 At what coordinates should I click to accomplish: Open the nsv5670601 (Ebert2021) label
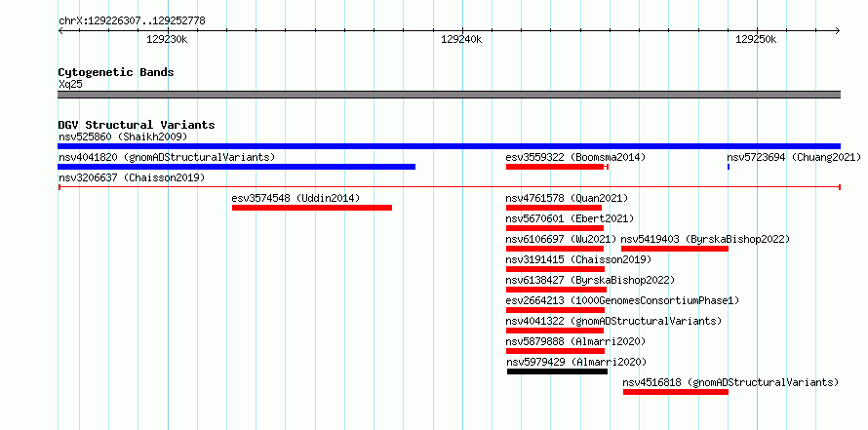570,218
